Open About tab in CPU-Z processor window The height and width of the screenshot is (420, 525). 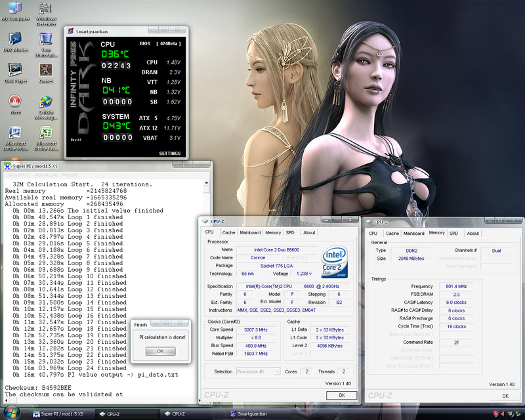pyautogui.click(x=309, y=232)
